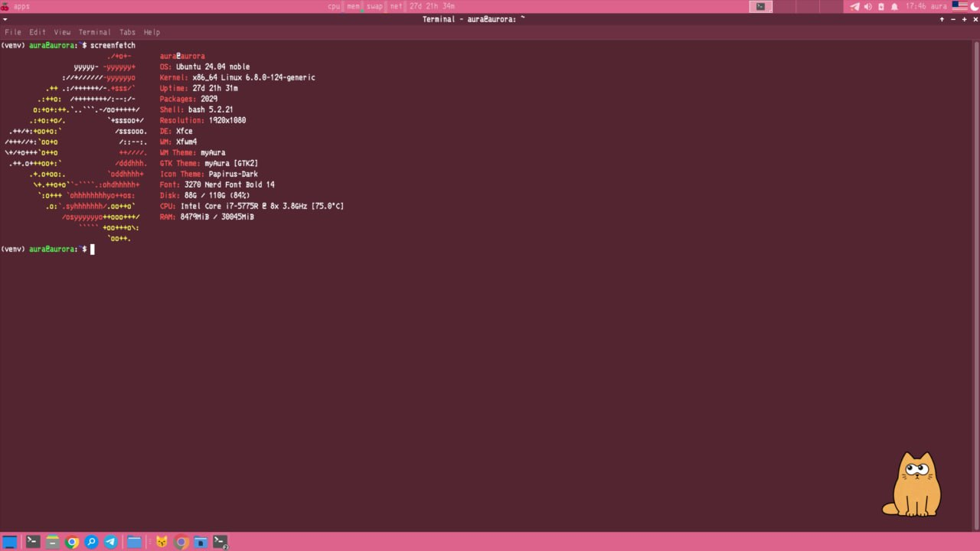The image size is (980, 551).
Task: Click the Disk usage '88G / 110G' line
Action: [204, 195]
